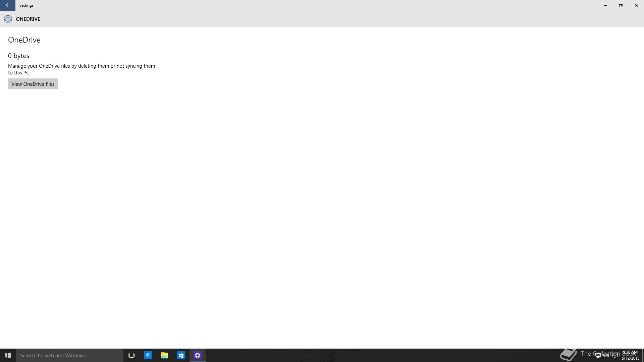This screenshot has height=362, width=644.
Task: Open the network status tray icon
Action: (598, 355)
